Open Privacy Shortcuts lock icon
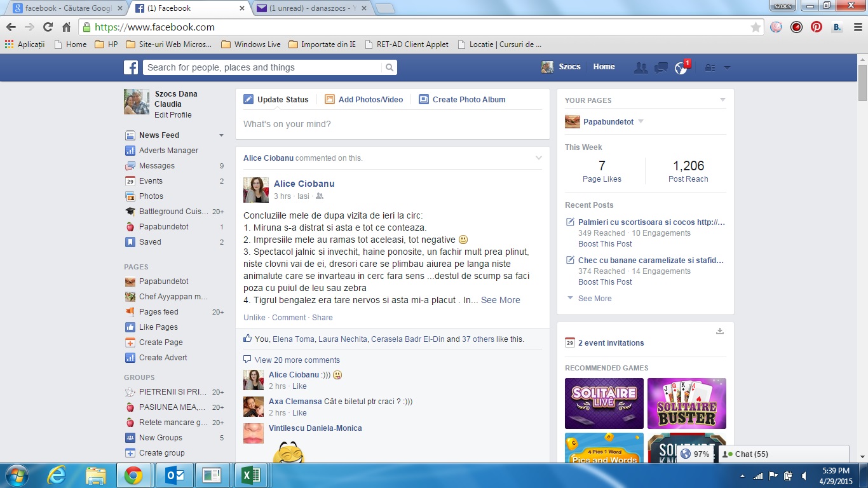868x488 pixels. 710,67
